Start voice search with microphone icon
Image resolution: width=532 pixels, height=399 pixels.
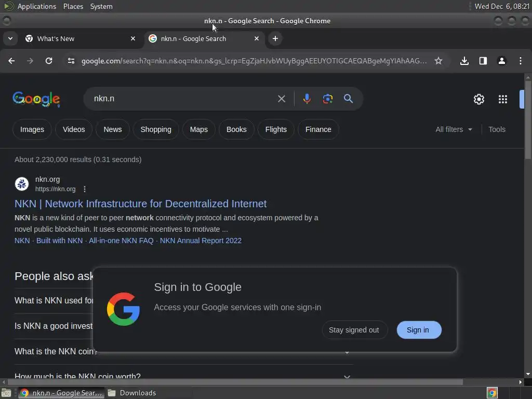click(x=307, y=99)
